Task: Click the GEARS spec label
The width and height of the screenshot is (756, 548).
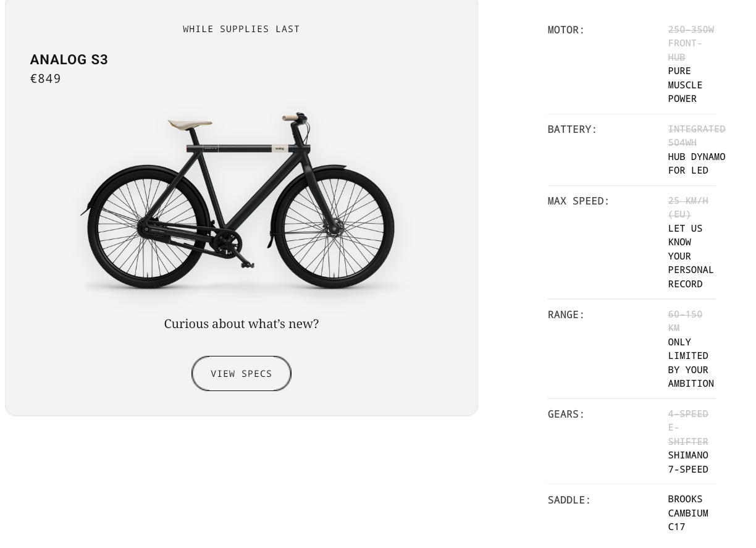Action: pyautogui.click(x=566, y=414)
